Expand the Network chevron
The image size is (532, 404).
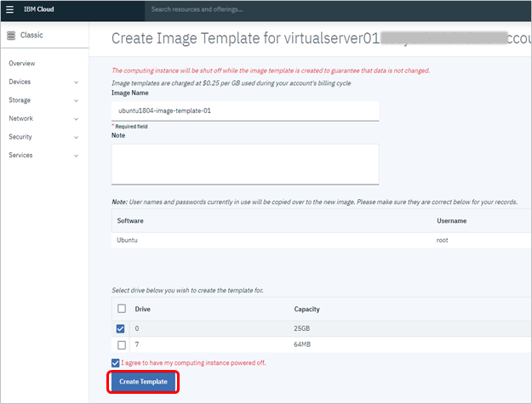click(x=77, y=119)
